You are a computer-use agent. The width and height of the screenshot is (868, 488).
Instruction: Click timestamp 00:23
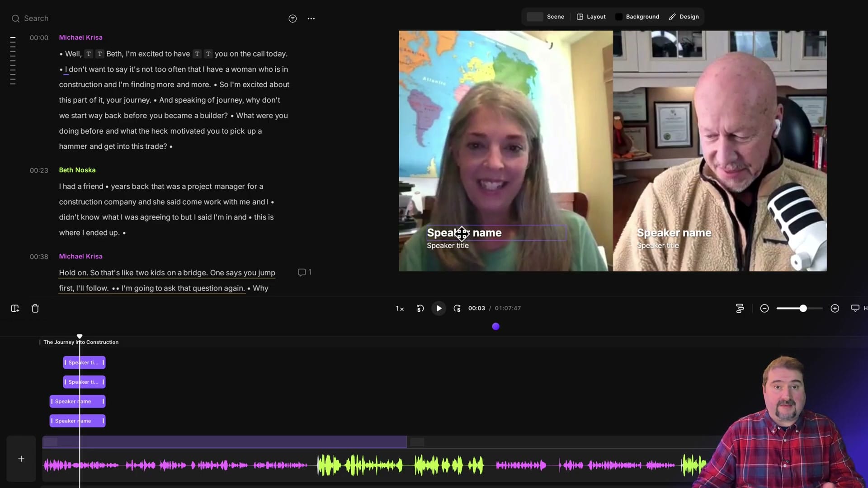[39, 170]
